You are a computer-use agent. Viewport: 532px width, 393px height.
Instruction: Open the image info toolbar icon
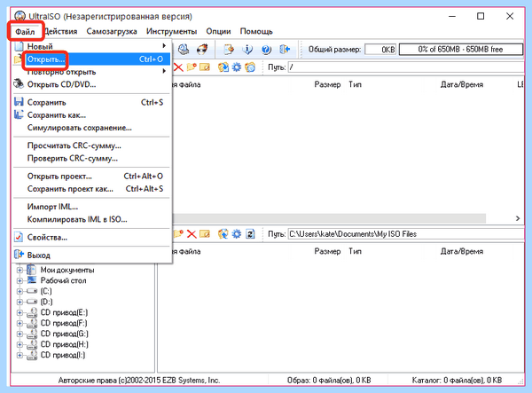(247, 50)
